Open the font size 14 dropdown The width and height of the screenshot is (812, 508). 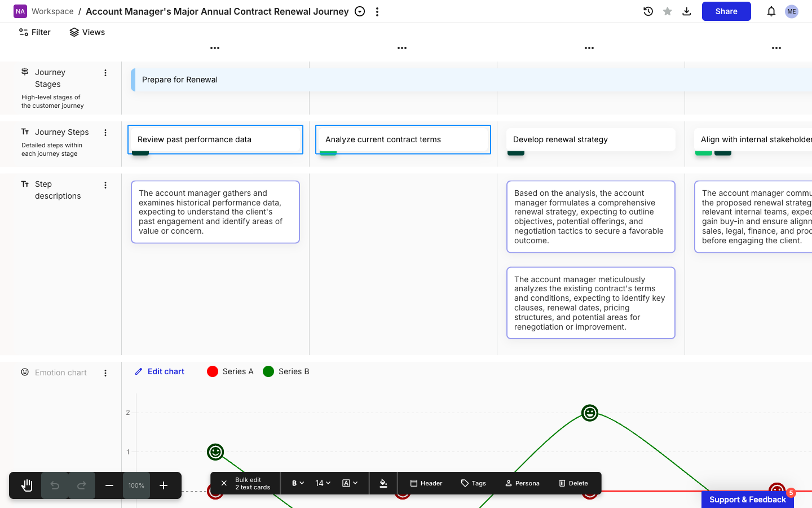tap(323, 483)
